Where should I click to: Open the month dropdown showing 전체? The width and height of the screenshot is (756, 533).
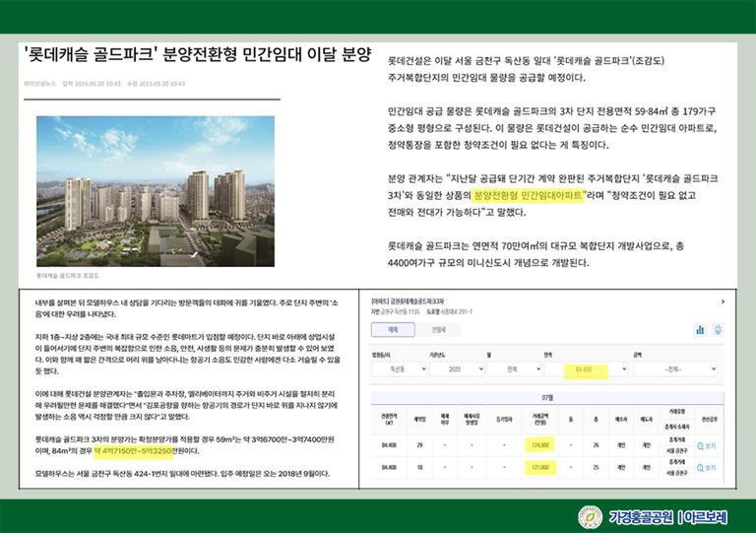[x=514, y=369]
